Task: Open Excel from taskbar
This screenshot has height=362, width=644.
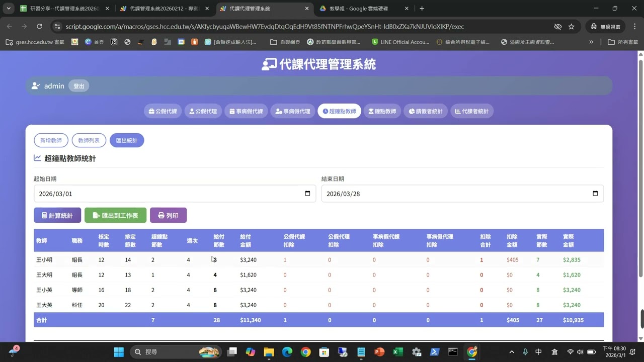Action: click(x=398, y=352)
